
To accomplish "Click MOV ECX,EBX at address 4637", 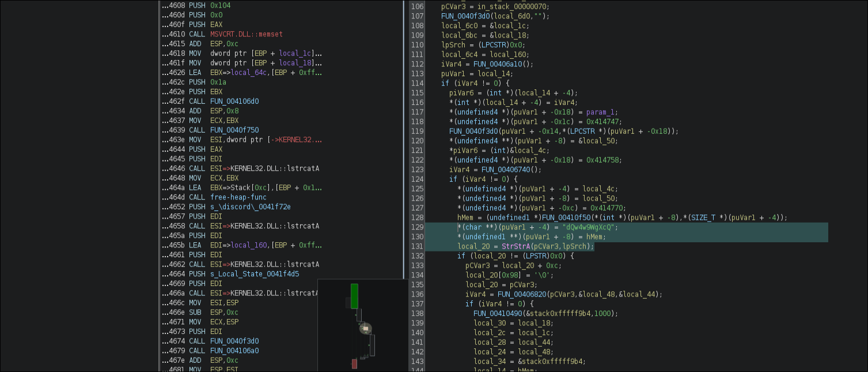I will coord(200,121).
